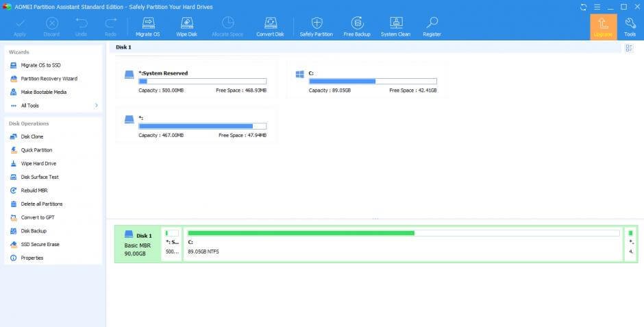This screenshot has width=644, height=327.
Task: Click the Disk 1 header tab
Action: pyautogui.click(x=123, y=47)
